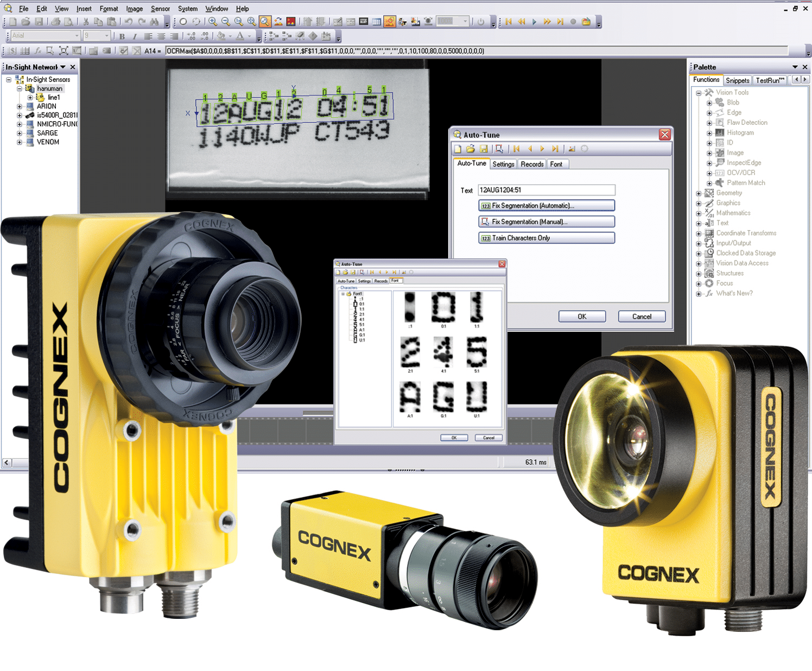Screen dimensions: 812x671
Task: Click the highlighted Zoom to Fit icon
Action: coord(265,22)
